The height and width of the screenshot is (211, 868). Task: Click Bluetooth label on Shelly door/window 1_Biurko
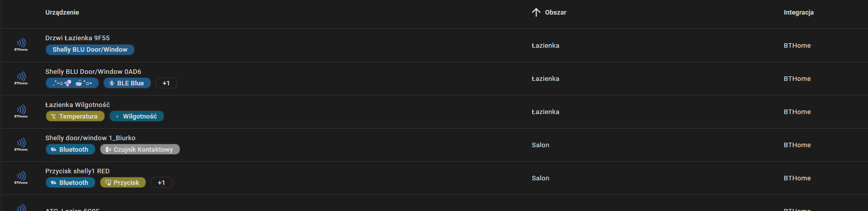tap(70, 150)
